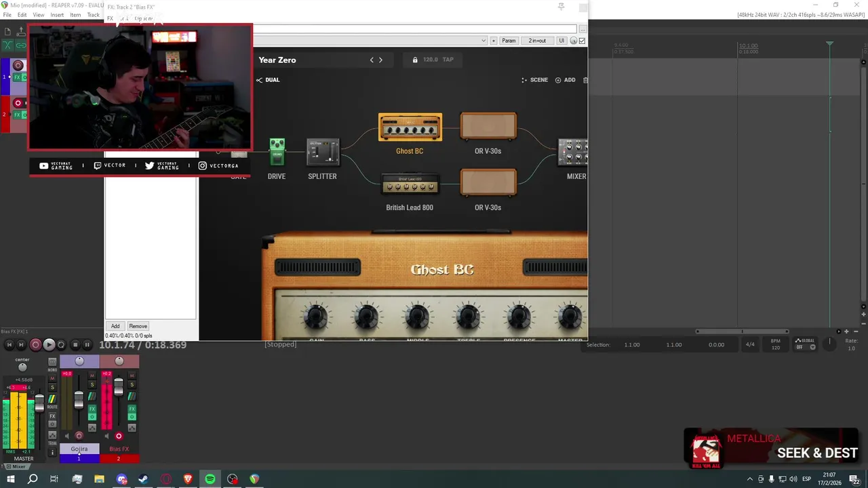868x488 pixels.
Task: Go to project end in transport
Action: 21,345
